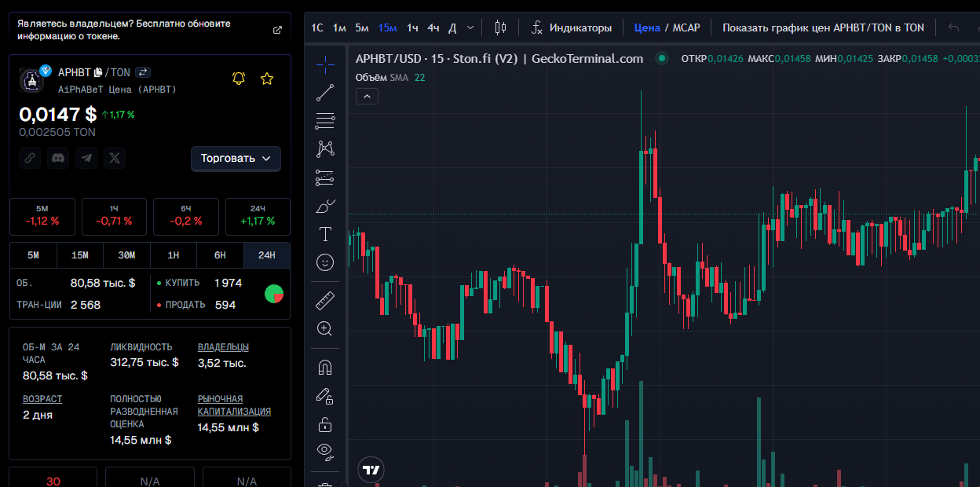Select the crosshair cursor tool
Screen dimensions: 980x487
point(325,64)
